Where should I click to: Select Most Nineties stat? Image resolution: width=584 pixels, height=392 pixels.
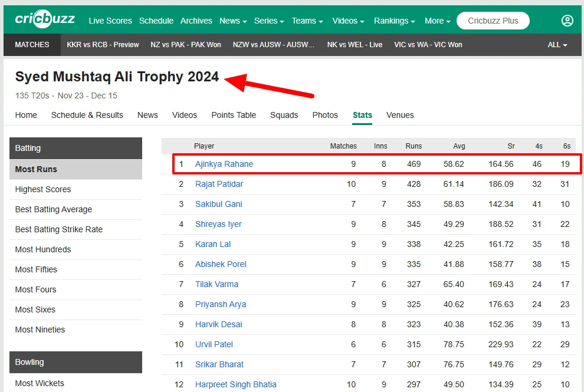(76, 330)
